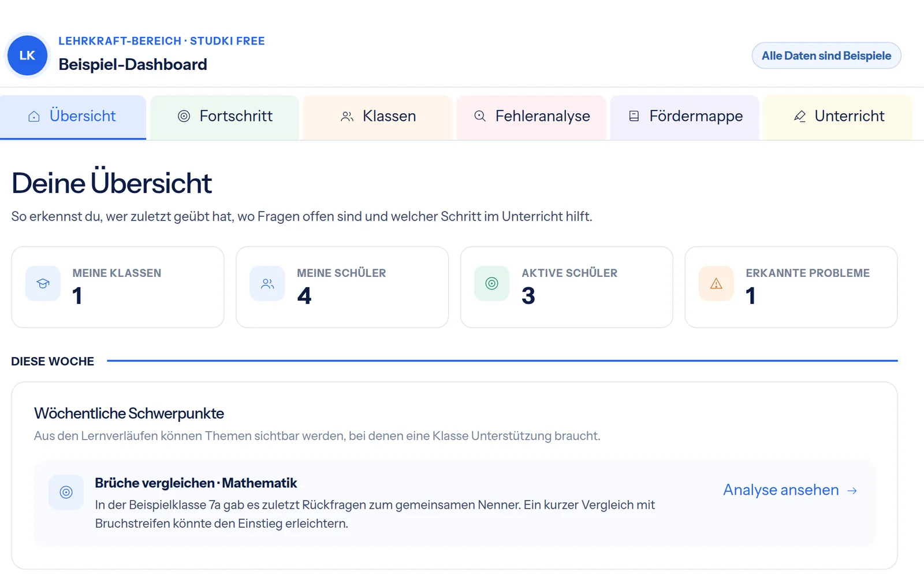Open the Fehleranalyse tab
The height and width of the screenshot is (578, 924).
tap(531, 117)
